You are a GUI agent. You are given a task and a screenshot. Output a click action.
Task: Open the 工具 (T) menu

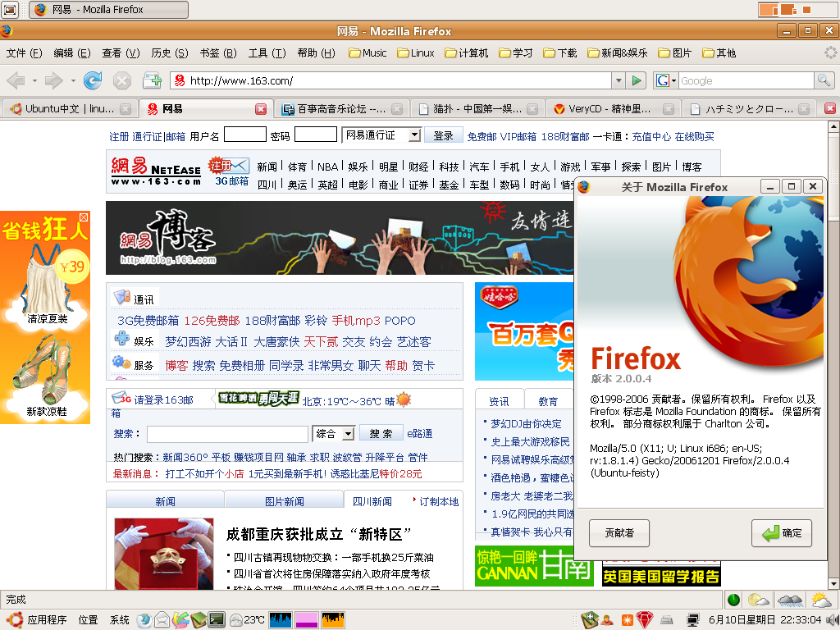click(x=267, y=53)
